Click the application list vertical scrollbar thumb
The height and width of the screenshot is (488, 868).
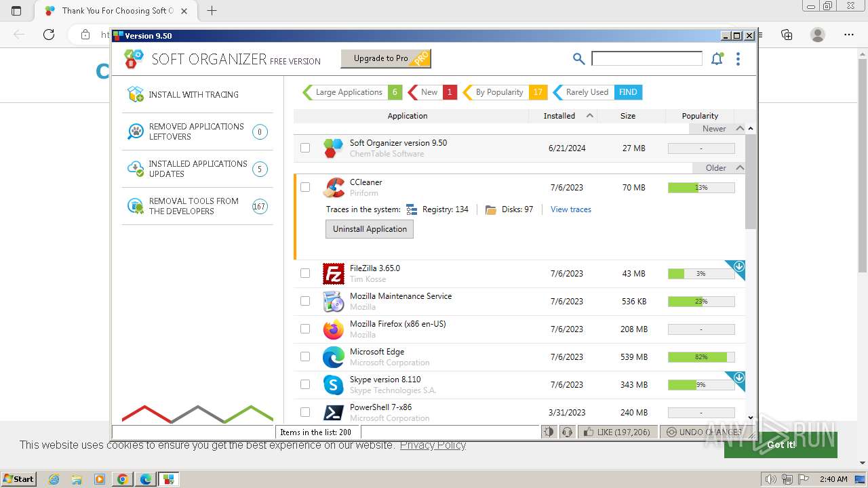[x=750, y=181]
